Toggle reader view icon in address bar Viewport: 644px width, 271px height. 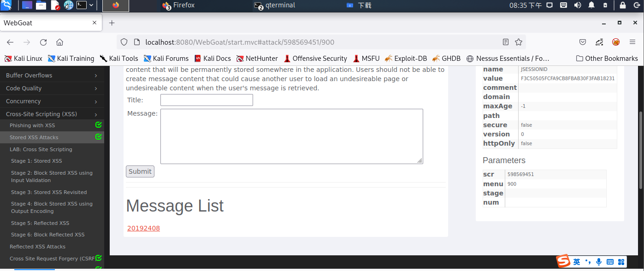tap(506, 42)
